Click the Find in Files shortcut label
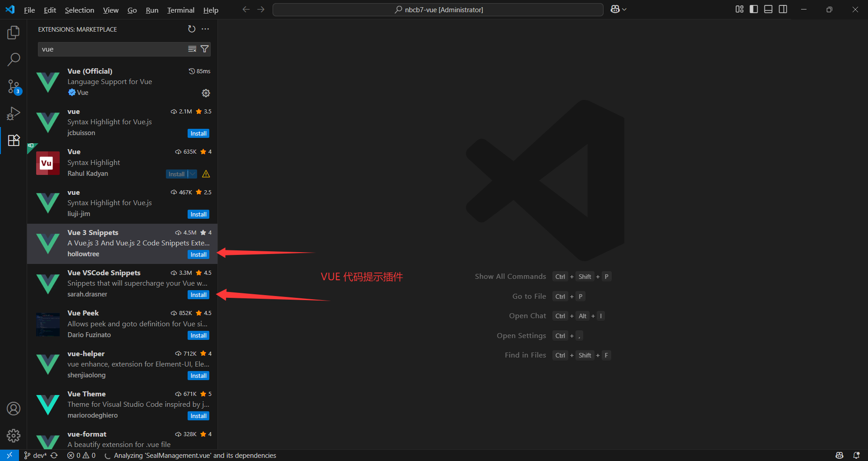This screenshot has height=461, width=868. click(525, 355)
